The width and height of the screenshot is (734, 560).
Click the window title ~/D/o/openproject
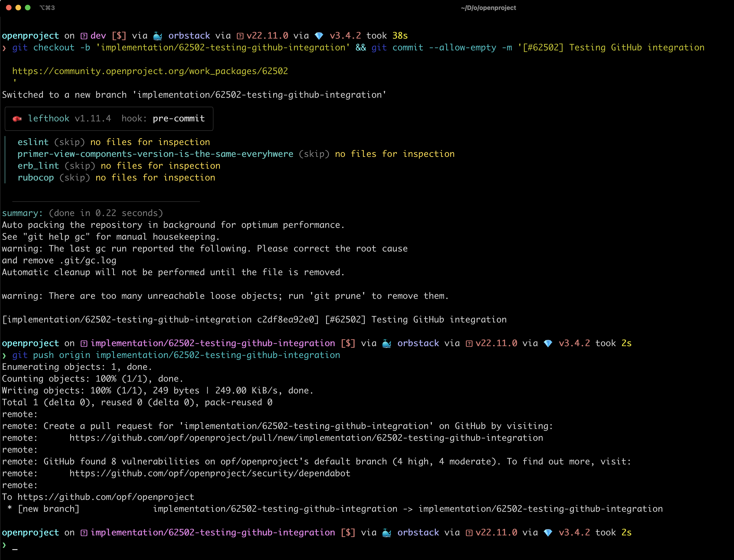pos(488,8)
